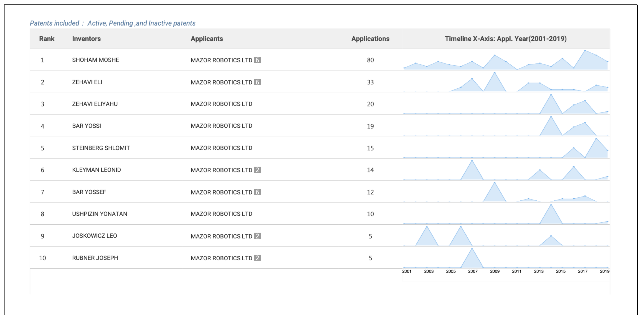Image resolution: width=644 pixels, height=320 pixels.
Task: Click SHOHAM MOSHE's timeline sparkline chart
Action: [505, 60]
